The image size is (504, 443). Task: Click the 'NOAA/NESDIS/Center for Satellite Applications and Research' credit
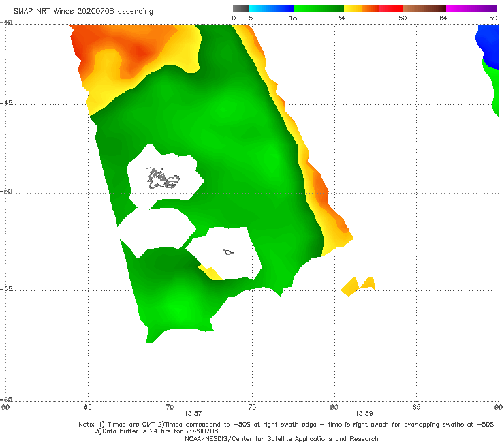[281, 438]
